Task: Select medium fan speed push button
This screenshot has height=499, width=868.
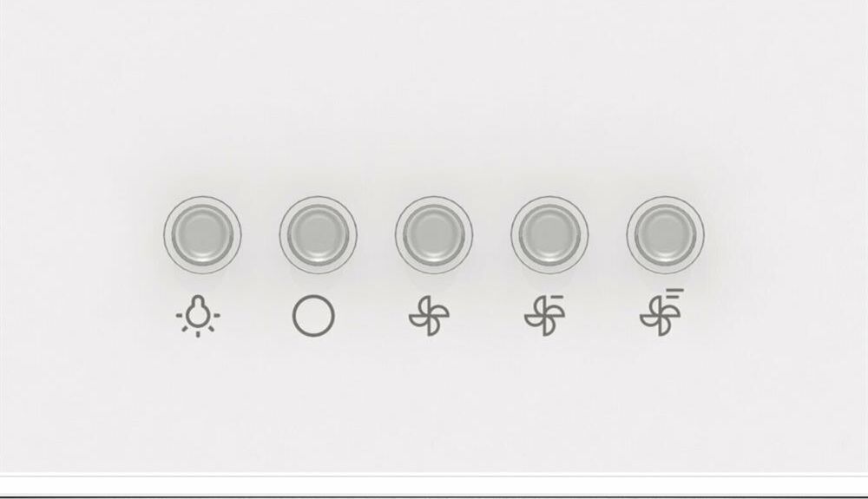Action: (x=549, y=235)
